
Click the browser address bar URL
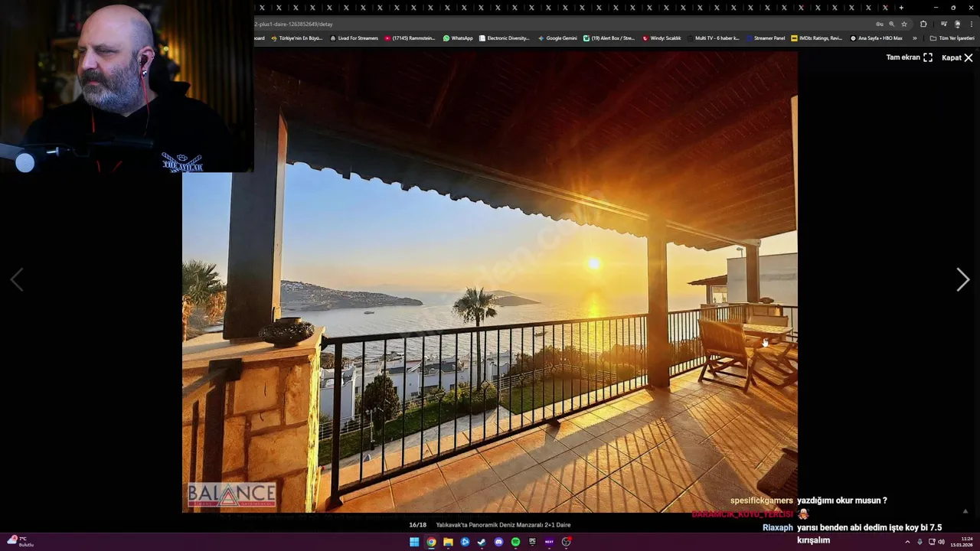click(294, 24)
